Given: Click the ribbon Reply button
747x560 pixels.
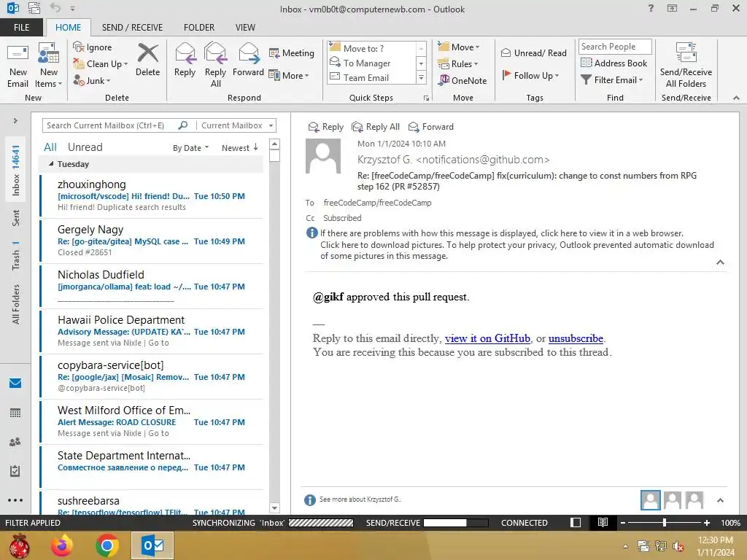Looking at the screenshot, I should point(185,60).
